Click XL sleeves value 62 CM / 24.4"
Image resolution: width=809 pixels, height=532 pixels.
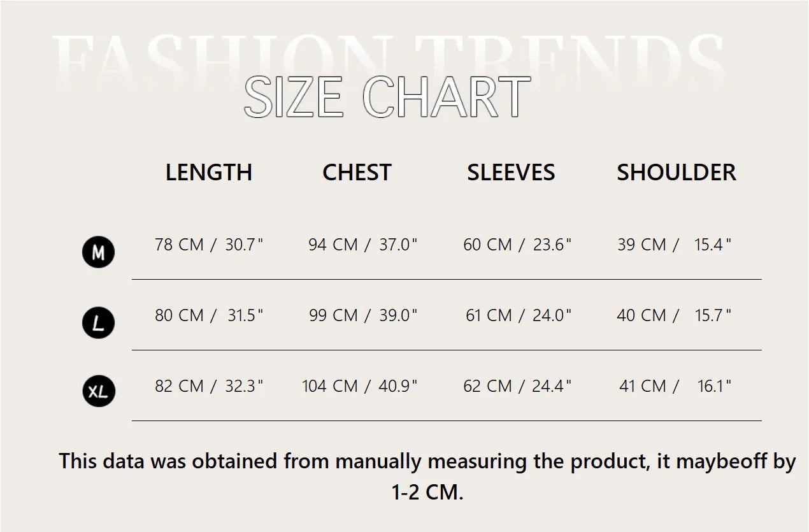click(x=517, y=386)
